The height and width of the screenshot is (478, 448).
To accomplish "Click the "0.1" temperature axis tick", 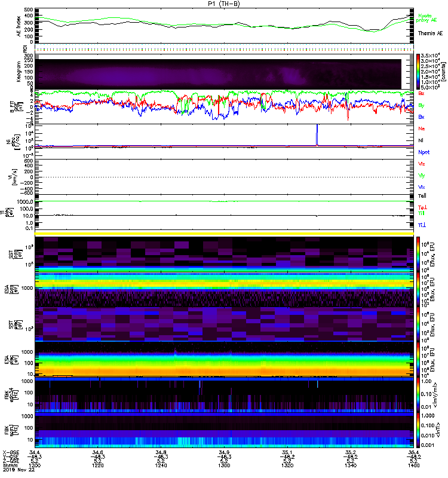I will coord(29,228).
